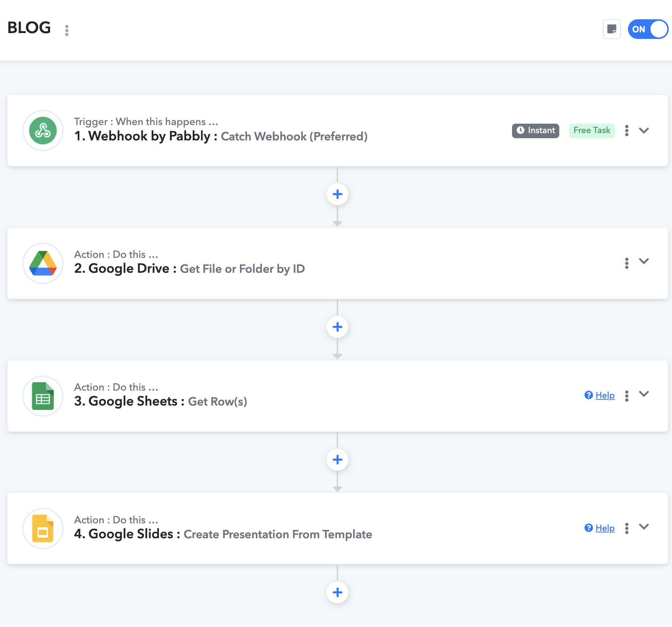This screenshot has height=627, width=672.
Task: Add step after Google Slides action
Action: tap(337, 592)
